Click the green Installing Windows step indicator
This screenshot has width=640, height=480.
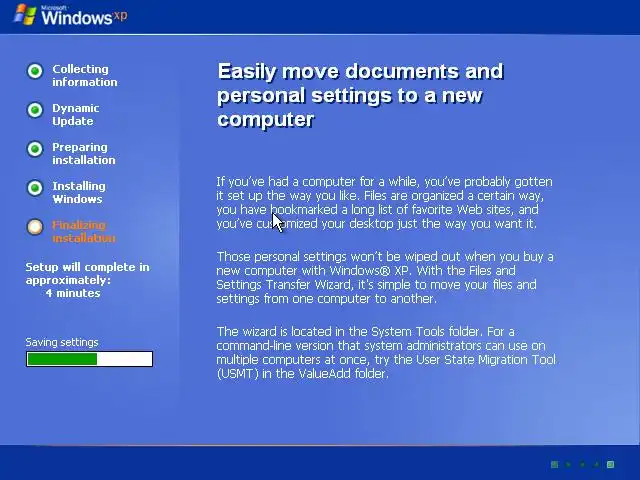[35, 188]
